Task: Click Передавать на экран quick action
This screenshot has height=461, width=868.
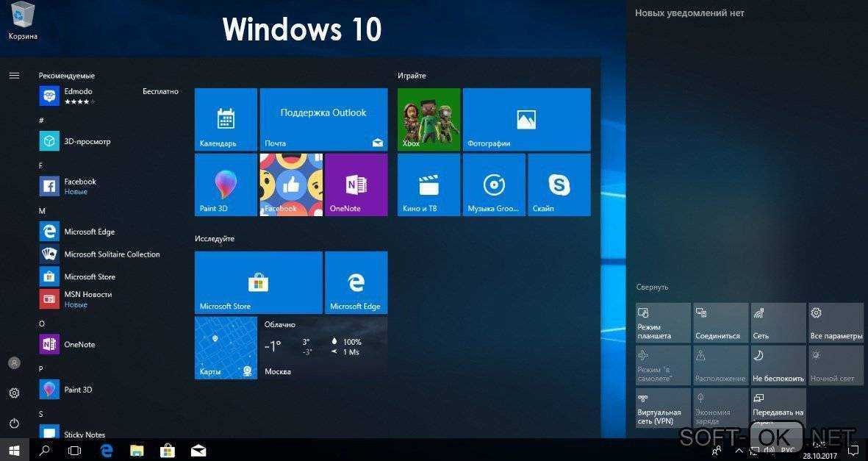Action: [x=778, y=408]
